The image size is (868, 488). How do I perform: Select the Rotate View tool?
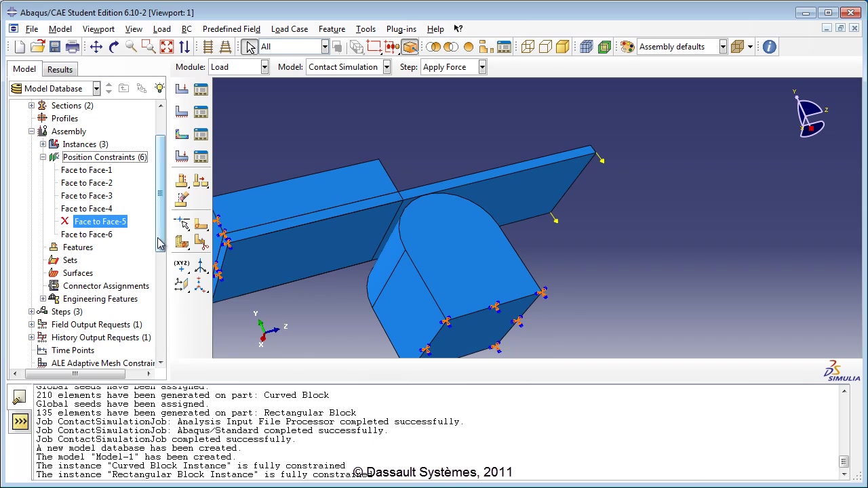(113, 47)
